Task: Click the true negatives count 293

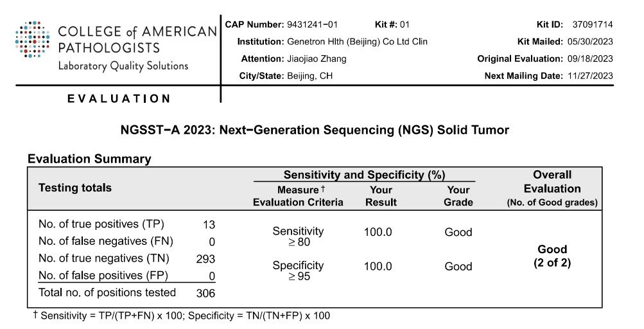Action: pos(205,259)
